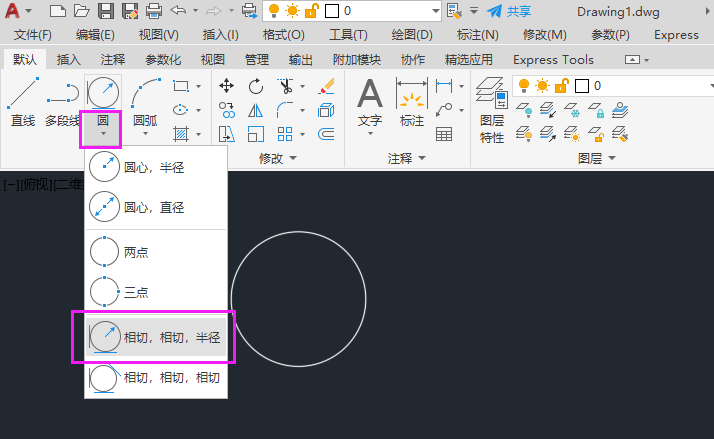Click the Rotate tool icon
714x439 pixels.
click(256, 86)
